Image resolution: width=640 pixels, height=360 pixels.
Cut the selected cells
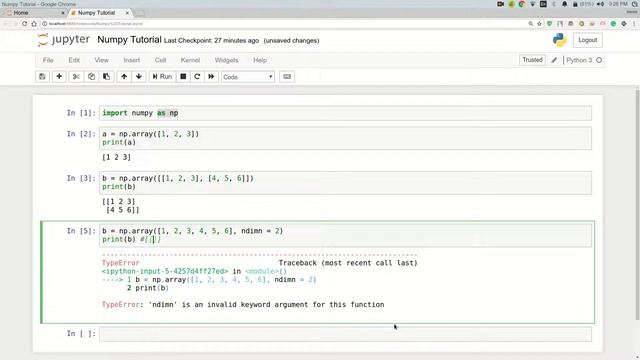click(x=76, y=77)
